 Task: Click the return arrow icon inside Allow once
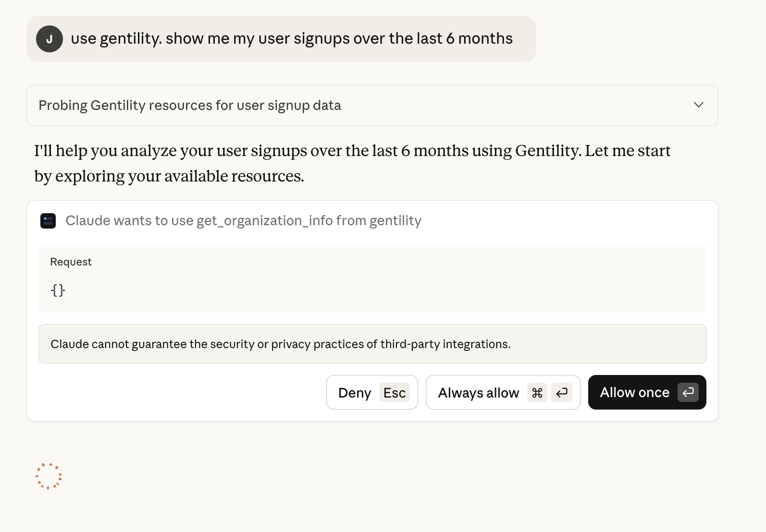pos(688,392)
